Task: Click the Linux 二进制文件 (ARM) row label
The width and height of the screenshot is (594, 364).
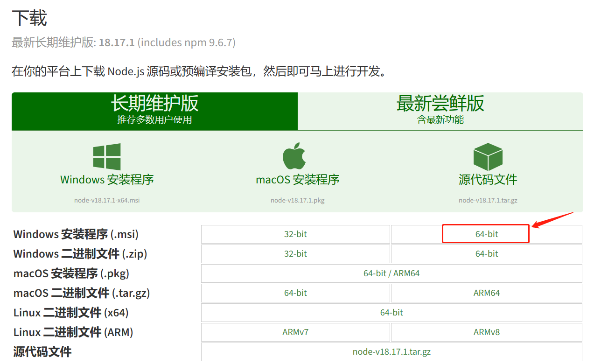Action: pos(73,332)
